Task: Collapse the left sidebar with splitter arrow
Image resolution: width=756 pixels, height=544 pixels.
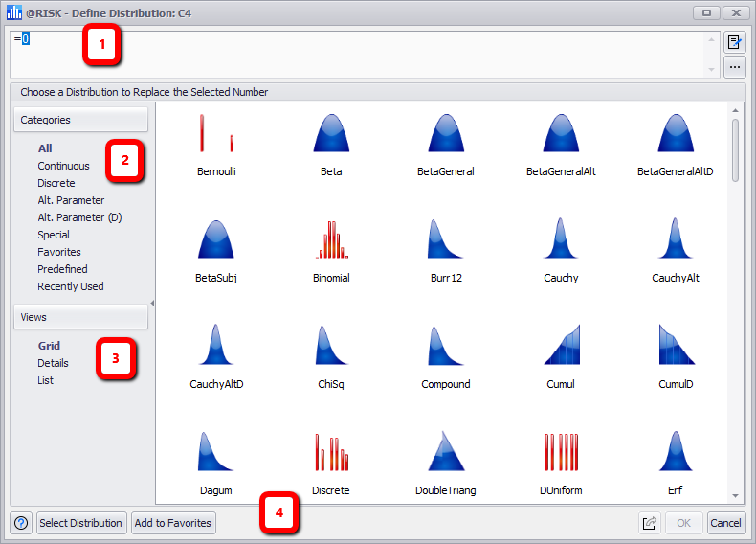Action: coord(151,303)
